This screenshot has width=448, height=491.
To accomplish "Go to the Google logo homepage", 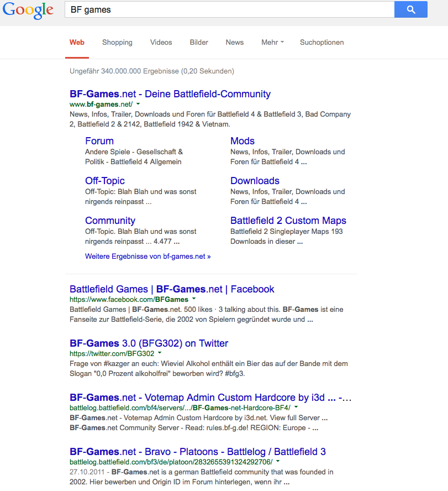I will tap(28, 11).
